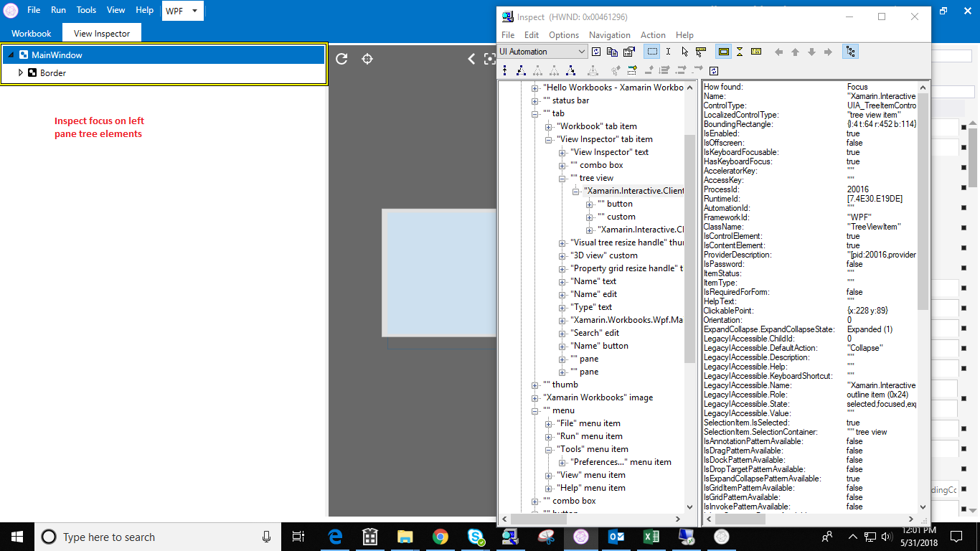Enable the mouse cursor tracking icon in Inspect

685,52
